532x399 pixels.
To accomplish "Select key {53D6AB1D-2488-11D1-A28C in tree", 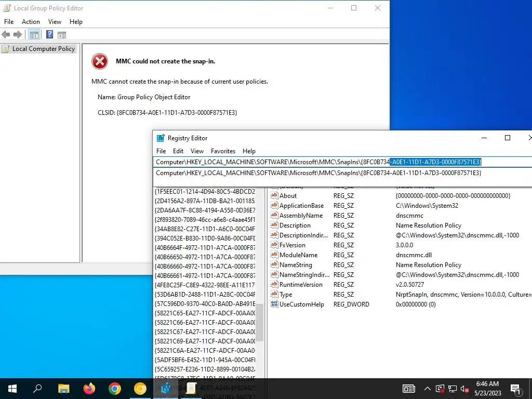I will tap(205, 294).
